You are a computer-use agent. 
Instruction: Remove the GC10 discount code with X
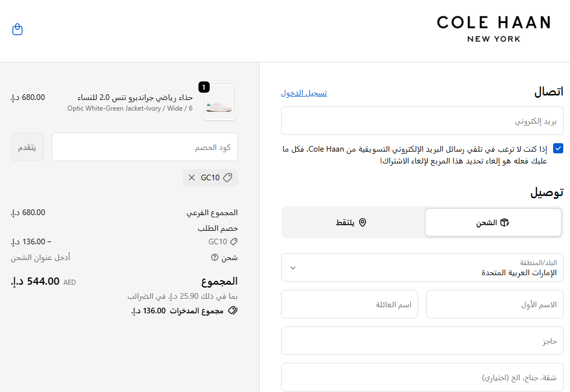coord(192,177)
